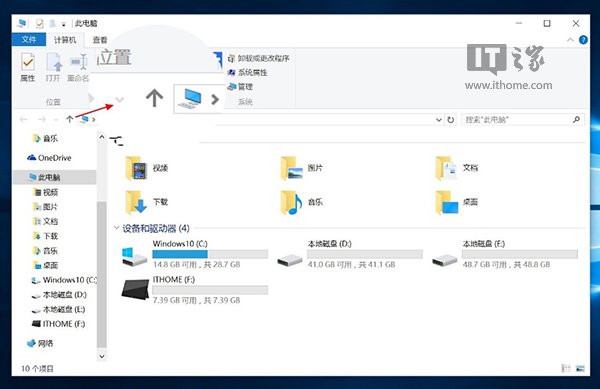Select 本地磁盘 (D:) in navigation tree

(x=59, y=295)
